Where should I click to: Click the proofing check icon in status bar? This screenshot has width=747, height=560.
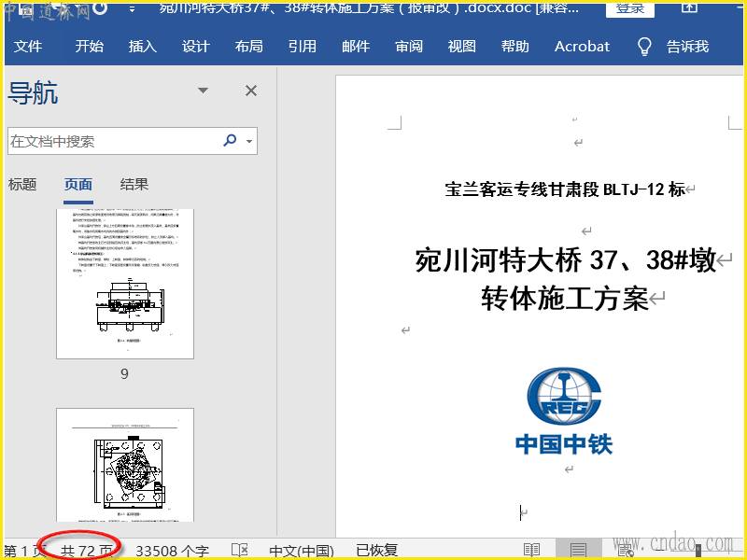click(x=240, y=551)
